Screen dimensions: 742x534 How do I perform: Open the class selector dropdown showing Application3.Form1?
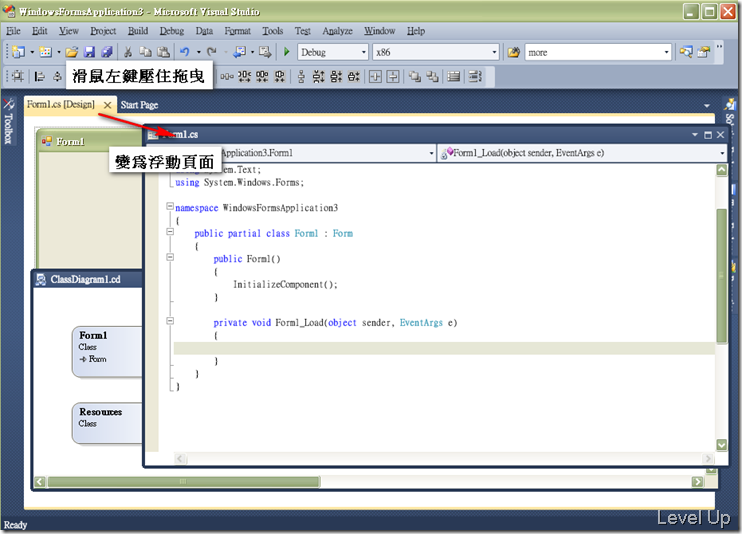(431, 153)
